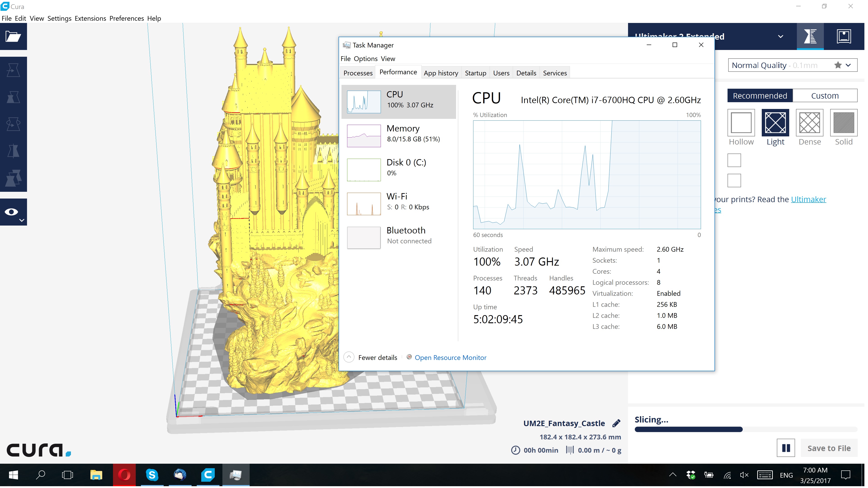868x488 pixels.
Task: Open the Extensions menu in Cura
Action: 90,18
